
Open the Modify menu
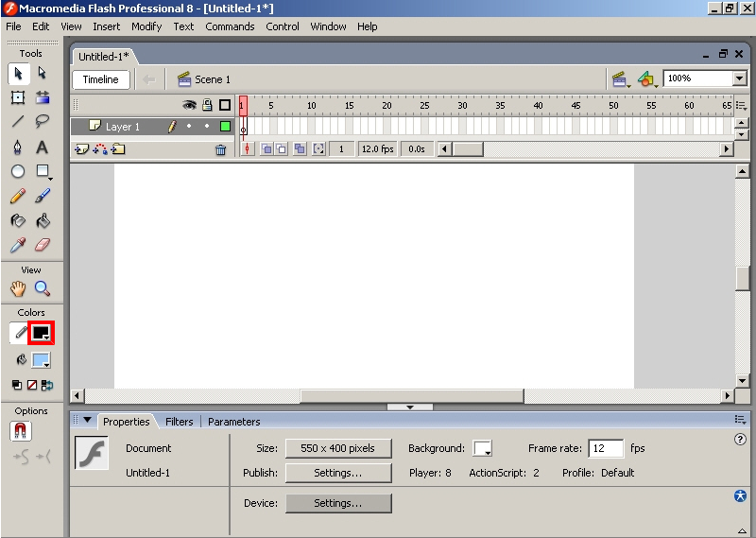coord(146,26)
